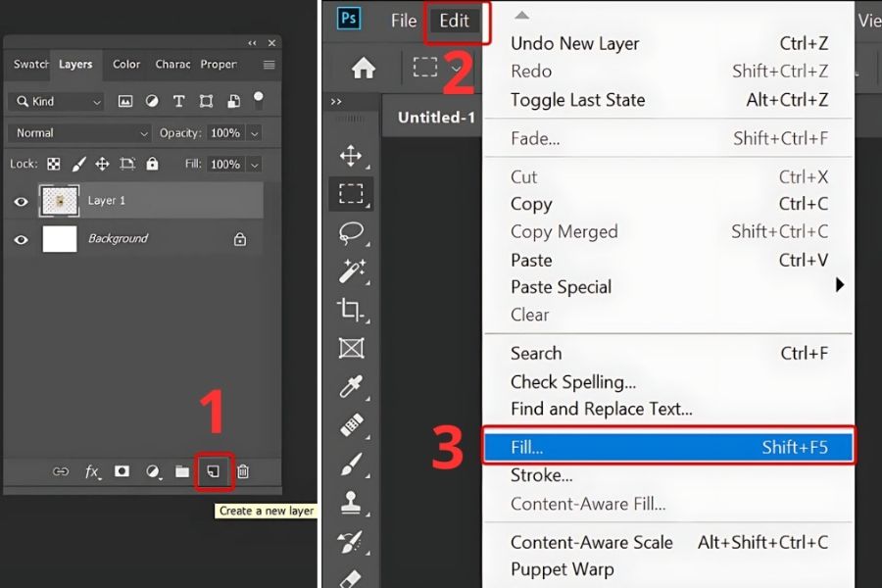
Task: Choose Fill... from the Edit menu
Action: pyautogui.click(x=668, y=447)
